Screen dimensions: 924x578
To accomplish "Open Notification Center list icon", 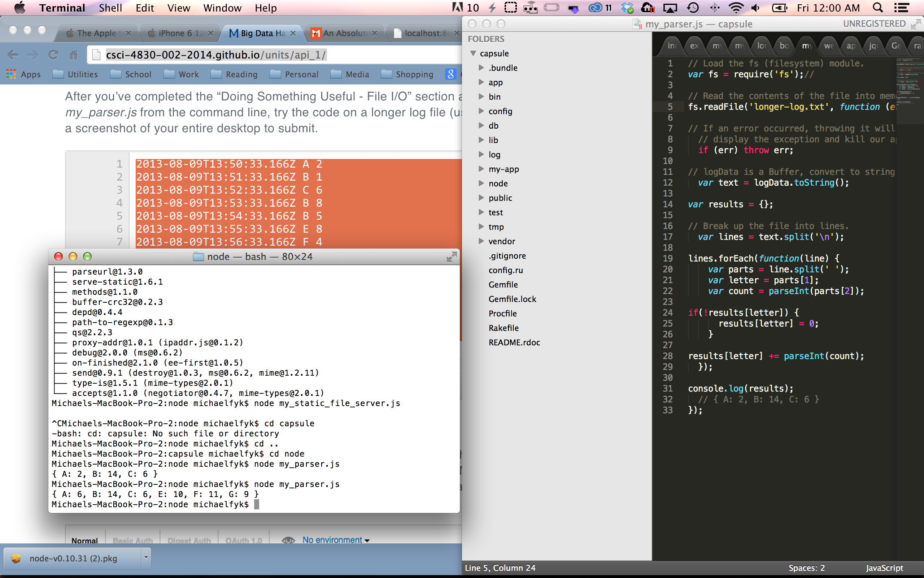I will (x=902, y=8).
